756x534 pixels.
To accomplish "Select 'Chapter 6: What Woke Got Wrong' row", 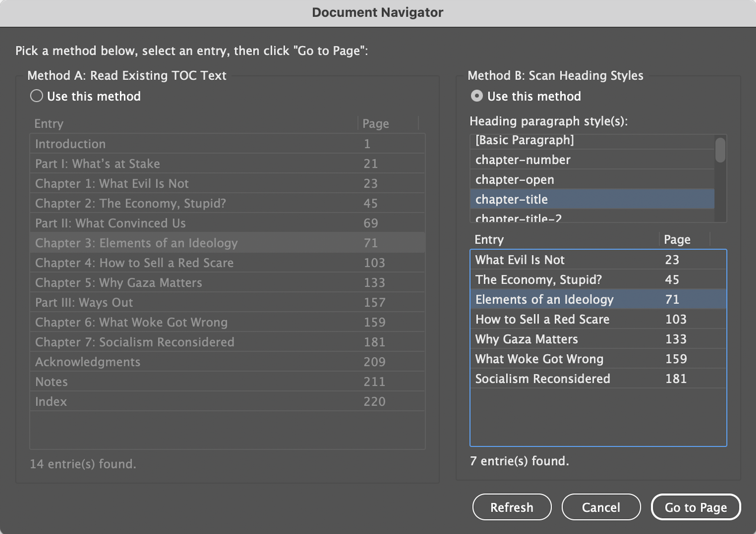I will tap(227, 322).
